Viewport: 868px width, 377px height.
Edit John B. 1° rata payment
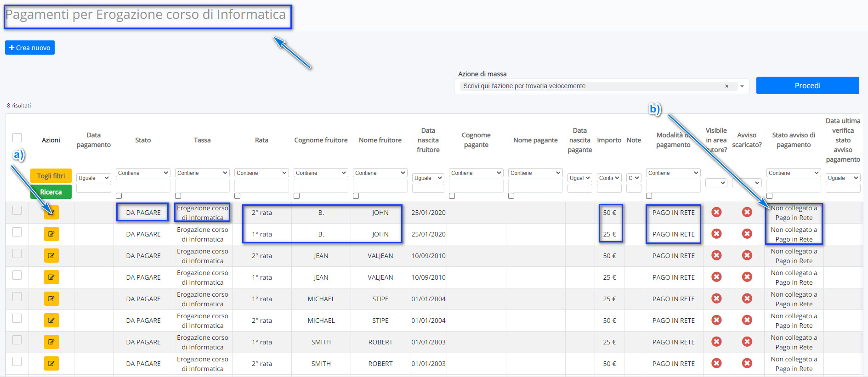pyautogui.click(x=51, y=234)
